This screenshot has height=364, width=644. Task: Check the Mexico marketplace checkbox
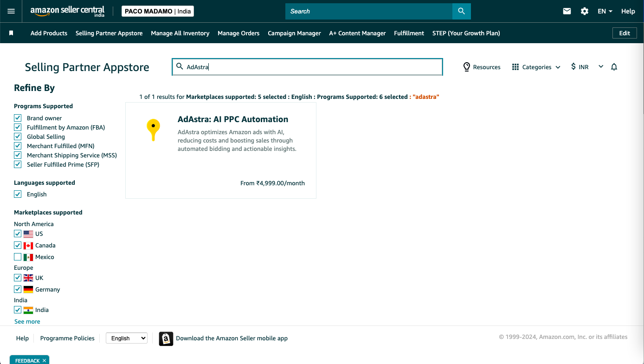coord(18,257)
